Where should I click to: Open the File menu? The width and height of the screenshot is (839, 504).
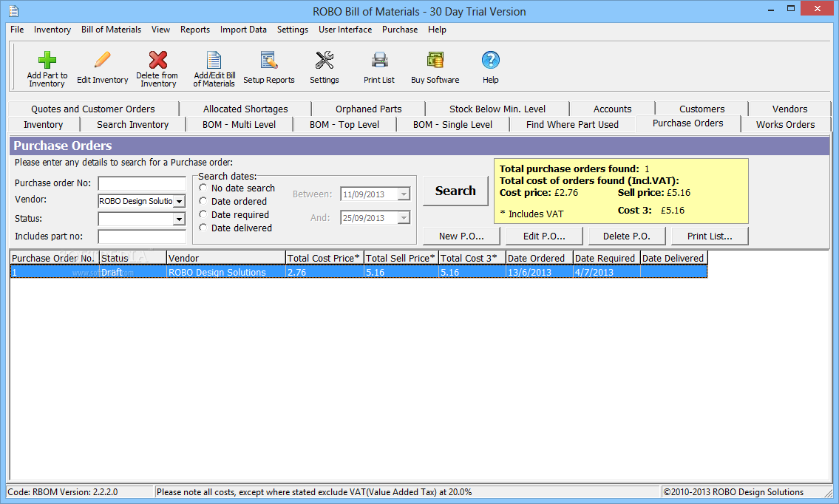pyautogui.click(x=17, y=30)
